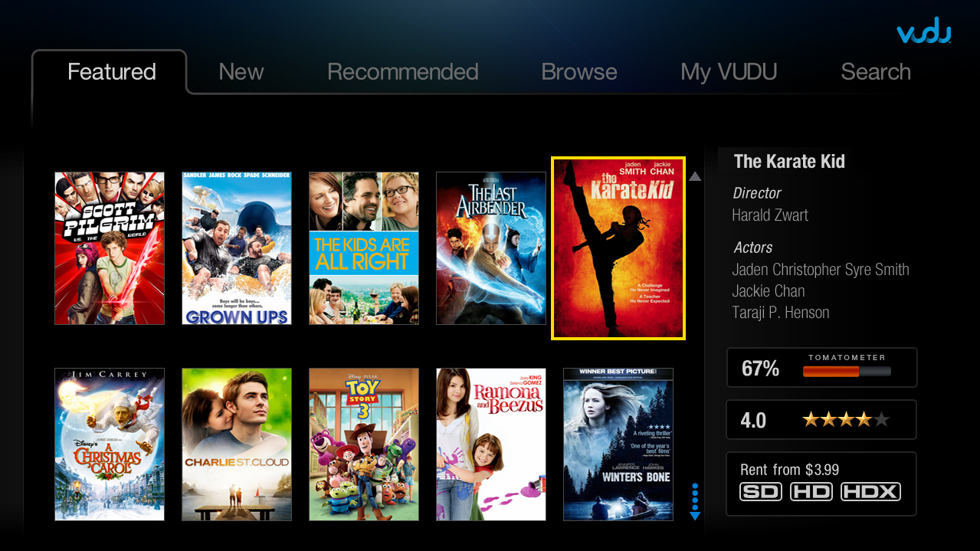Open the Search tab
Image resolution: width=980 pixels, height=551 pixels.
click(x=876, y=72)
